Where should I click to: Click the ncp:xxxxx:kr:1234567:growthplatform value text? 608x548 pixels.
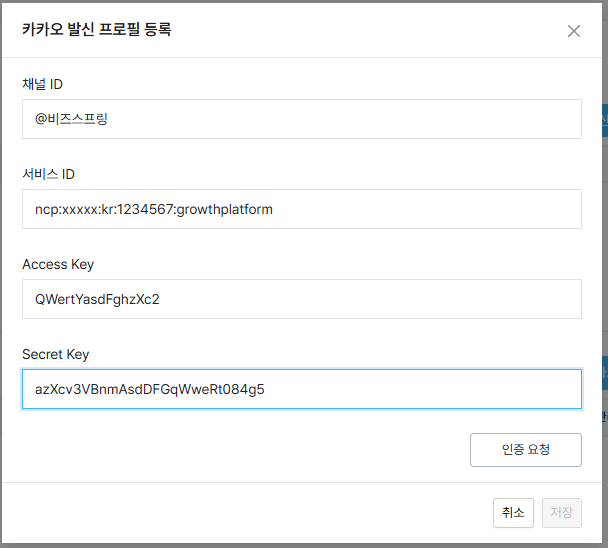click(x=154, y=209)
